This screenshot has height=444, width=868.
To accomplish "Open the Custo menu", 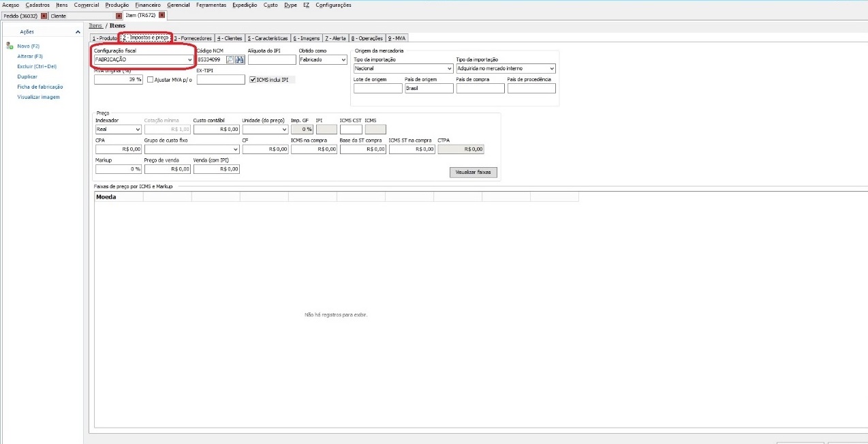I will click(270, 5).
